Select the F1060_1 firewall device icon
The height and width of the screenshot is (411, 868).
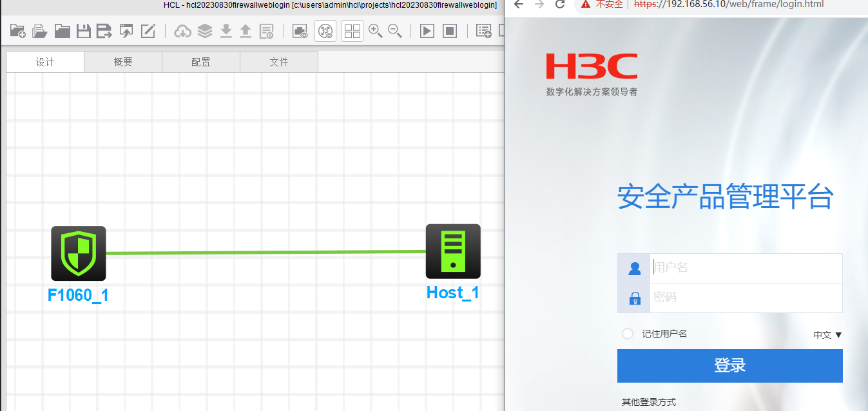pyautogui.click(x=79, y=253)
